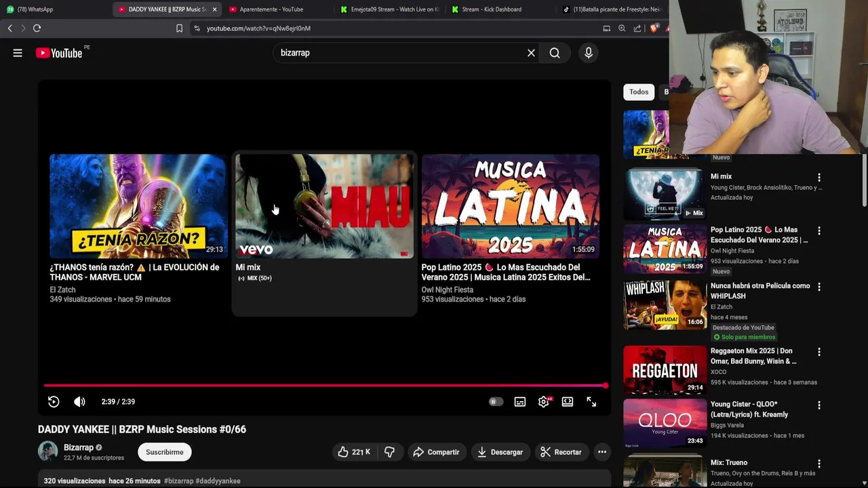
Task: Open the browser zoom magnifier icon
Action: pyautogui.click(x=622, y=28)
